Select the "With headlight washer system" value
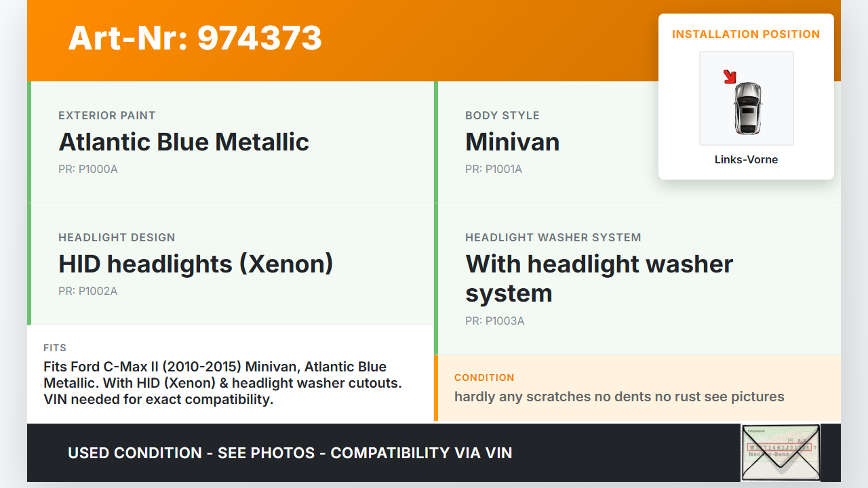 599,279
